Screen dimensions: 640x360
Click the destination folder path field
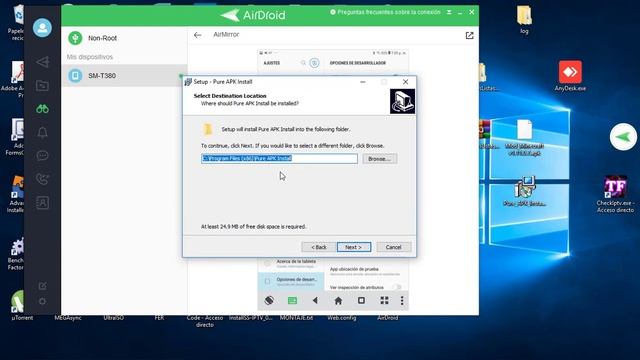pos(279,159)
